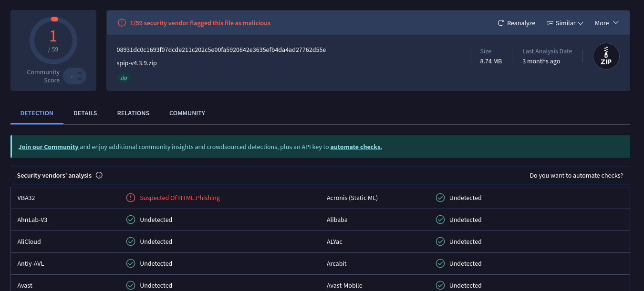The width and height of the screenshot is (644, 291).
Task: Switch to the Details tab
Action: 85,113
